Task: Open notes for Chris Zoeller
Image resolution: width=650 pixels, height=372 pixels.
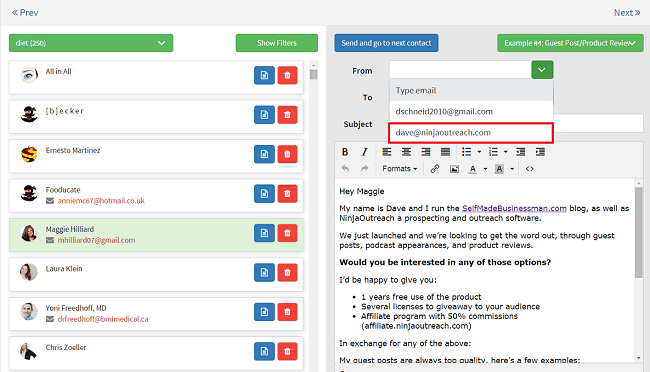Action: click(264, 351)
